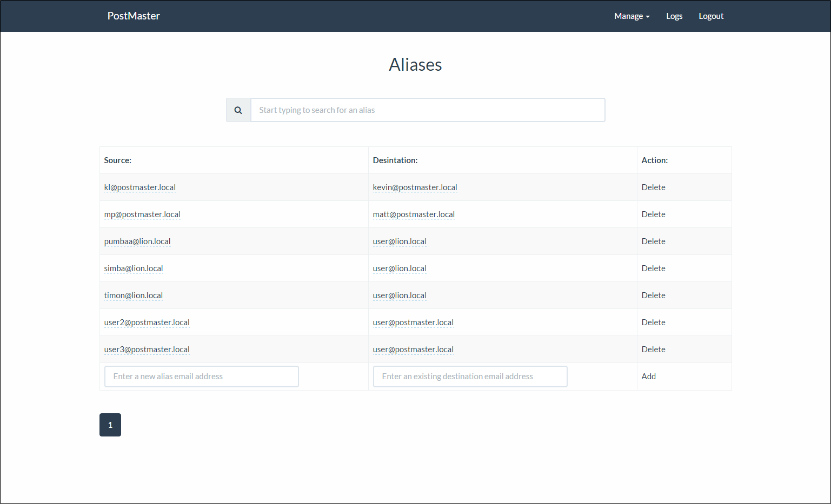Edit destination kevin@postmaster.local

point(415,187)
